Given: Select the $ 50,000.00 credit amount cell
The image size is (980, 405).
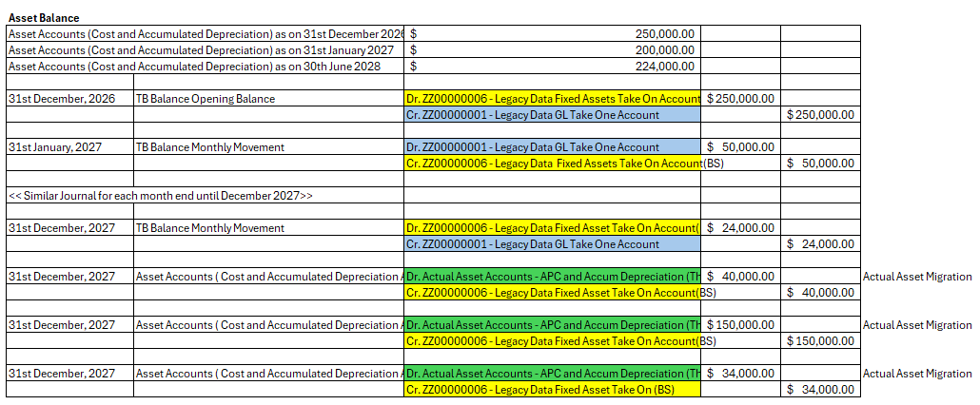Looking at the screenshot, I should tap(821, 164).
